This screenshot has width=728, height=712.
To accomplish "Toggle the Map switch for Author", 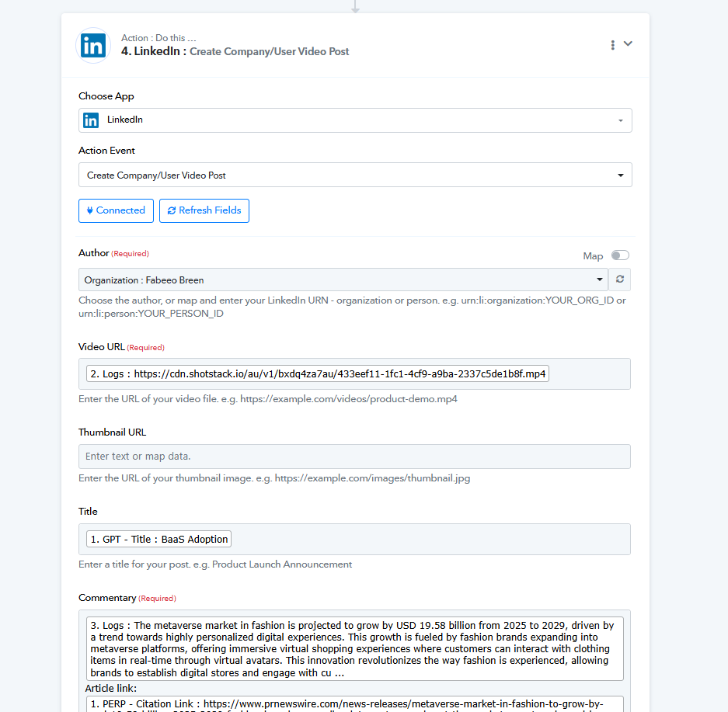I will pyautogui.click(x=620, y=255).
